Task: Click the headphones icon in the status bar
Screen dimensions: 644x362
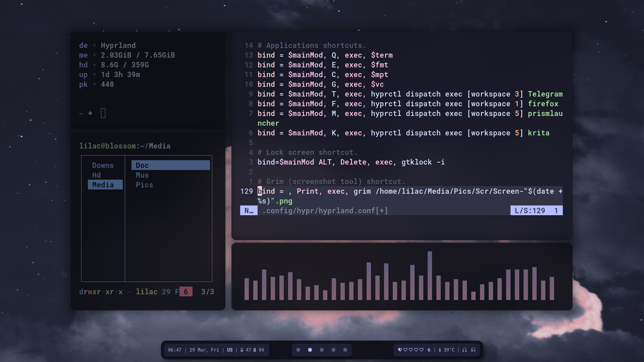Action: (465, 350)
